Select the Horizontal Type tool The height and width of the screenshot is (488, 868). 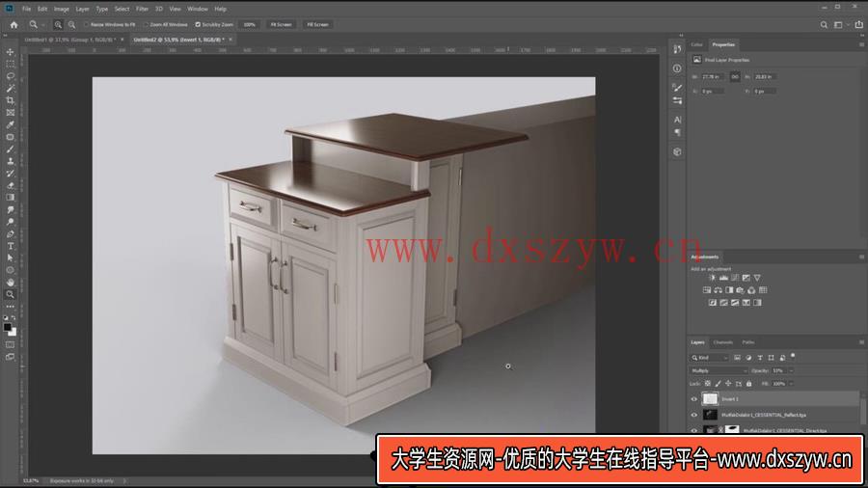[x=10, y=246]
